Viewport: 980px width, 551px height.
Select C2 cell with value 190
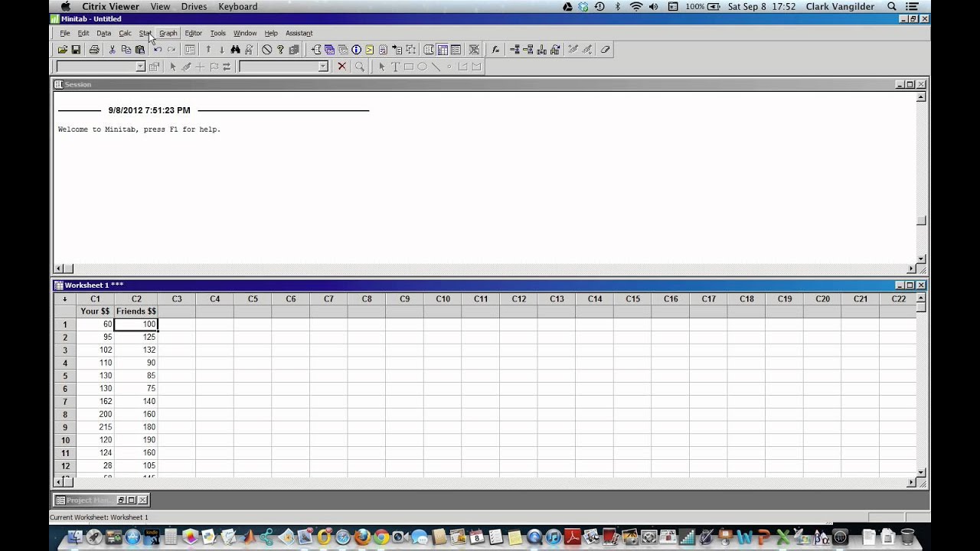click(x=136, y=440)
